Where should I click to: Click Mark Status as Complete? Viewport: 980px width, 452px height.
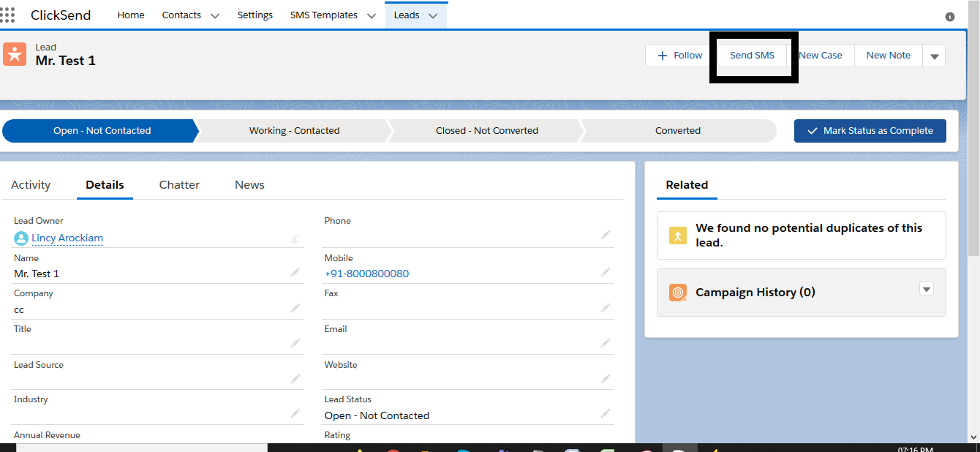tap(870, 131)
